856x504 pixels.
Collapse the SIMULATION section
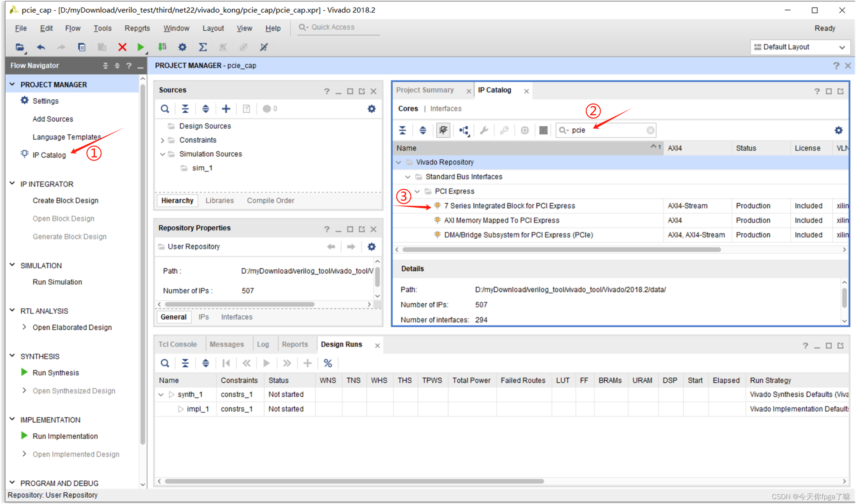click(x=12, y=265)
